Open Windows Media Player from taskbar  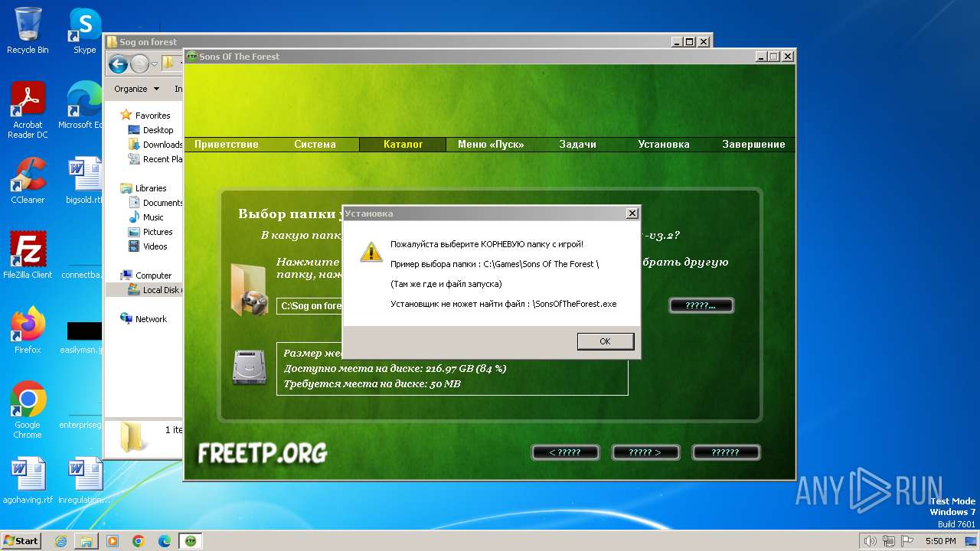[113, 541]
